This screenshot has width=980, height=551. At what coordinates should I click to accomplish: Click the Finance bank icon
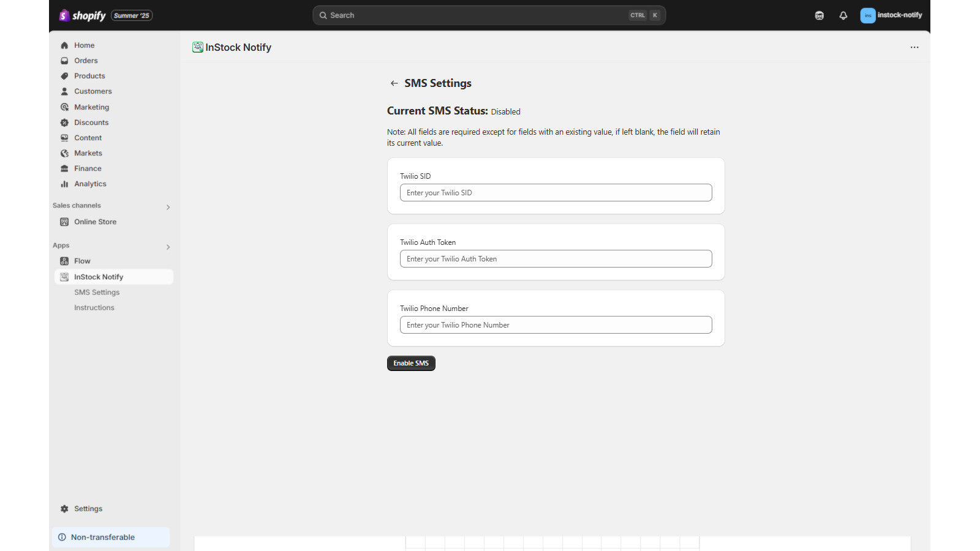pos(64,168)
